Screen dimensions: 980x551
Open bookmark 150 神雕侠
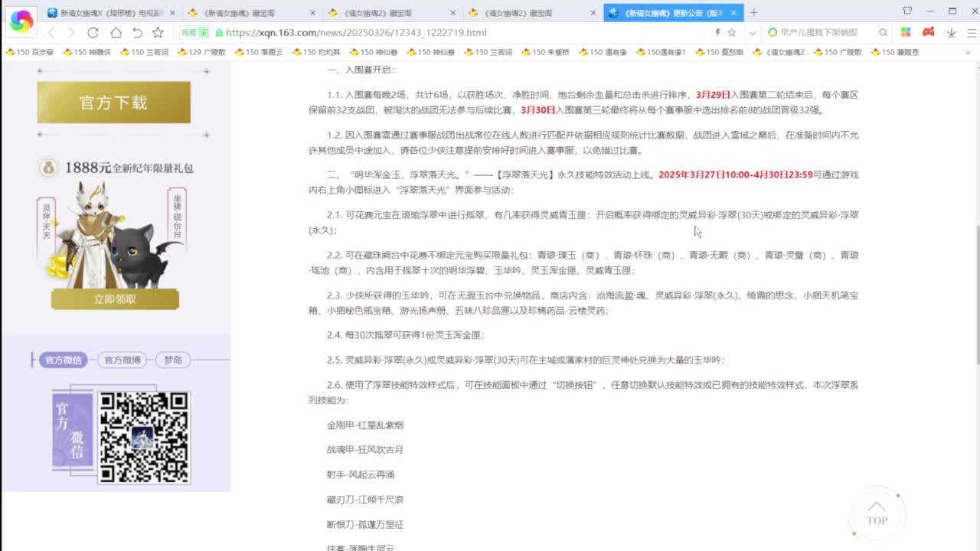(87, 52)
